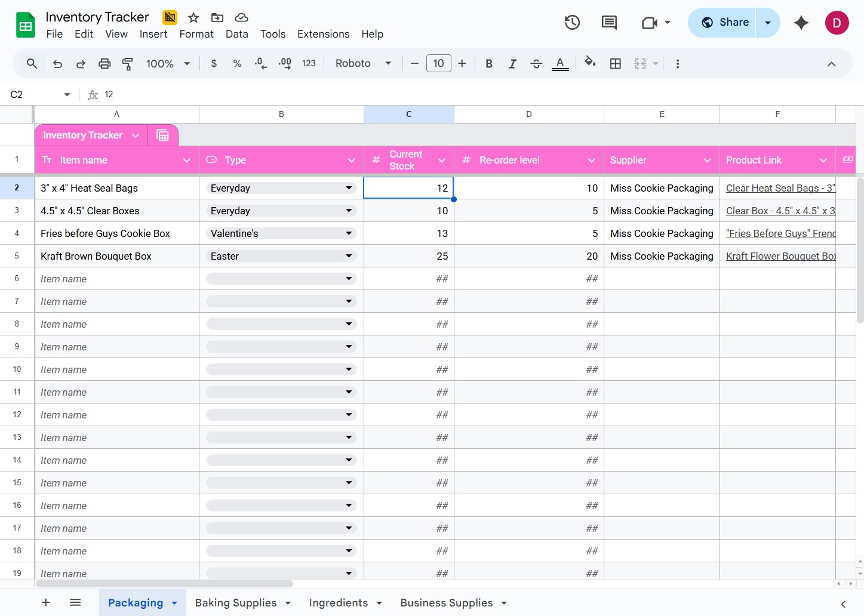
Task: Click the Share button
Action: 724,23
